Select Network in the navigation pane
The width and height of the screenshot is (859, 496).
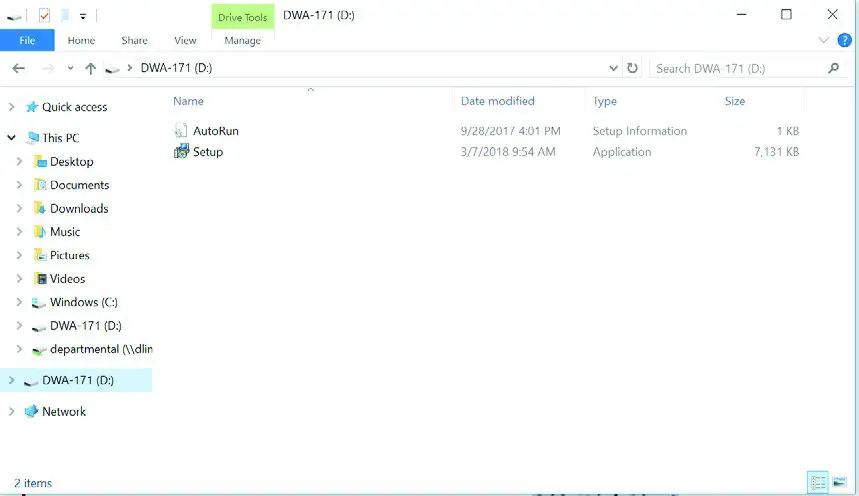pos(64,412)
